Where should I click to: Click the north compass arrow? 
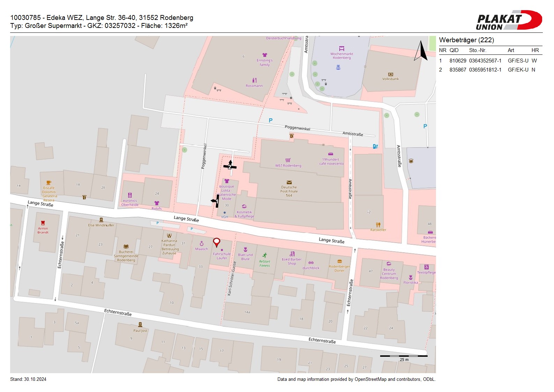[x=421, y=51]
